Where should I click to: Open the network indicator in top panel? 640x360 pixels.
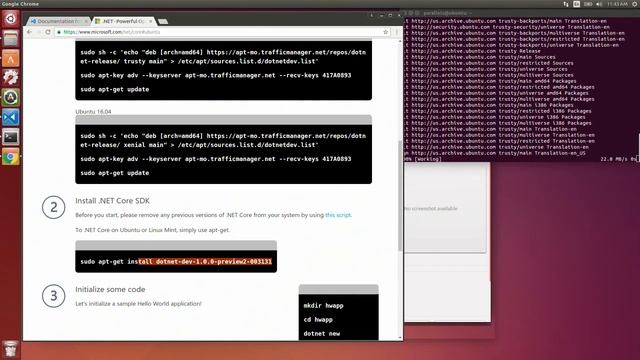coord(566,4)
